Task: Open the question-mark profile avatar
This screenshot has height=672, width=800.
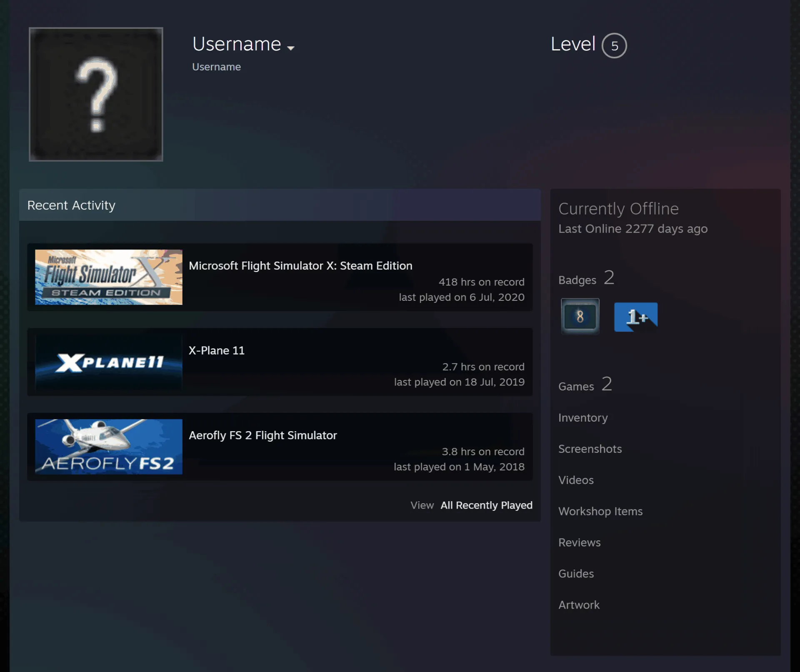Action: pyautogui.click(x=96, y=94)
